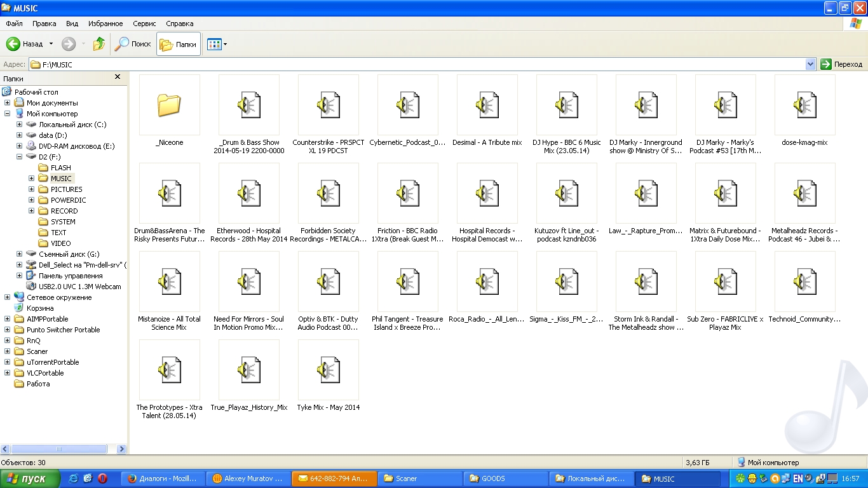
Task: Click the пуск Start button
Action: [30, 479]
